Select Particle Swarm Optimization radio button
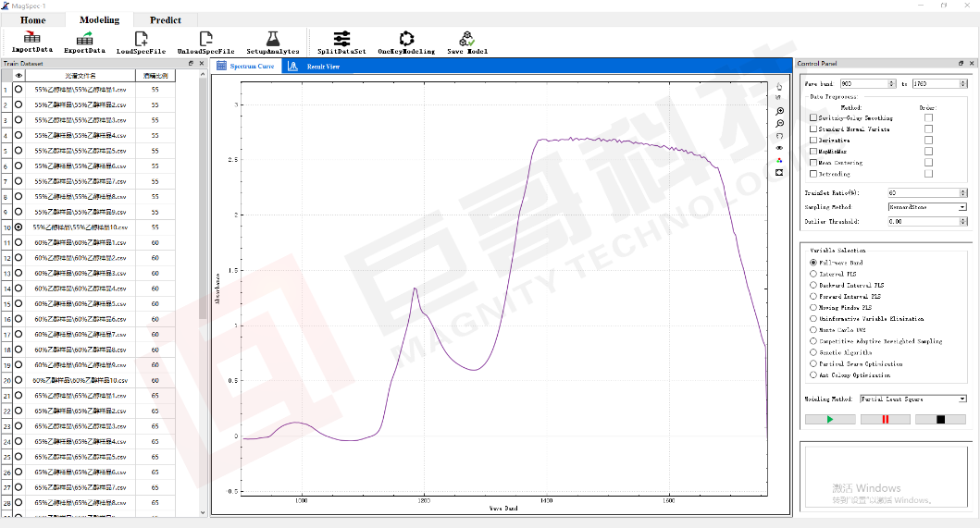Screen dimensions: 980x528 coord(813,363)
